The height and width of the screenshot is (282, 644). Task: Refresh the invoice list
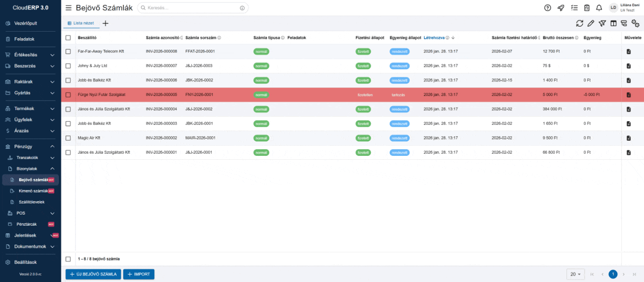pyautogui.click(x=580, y=23)
